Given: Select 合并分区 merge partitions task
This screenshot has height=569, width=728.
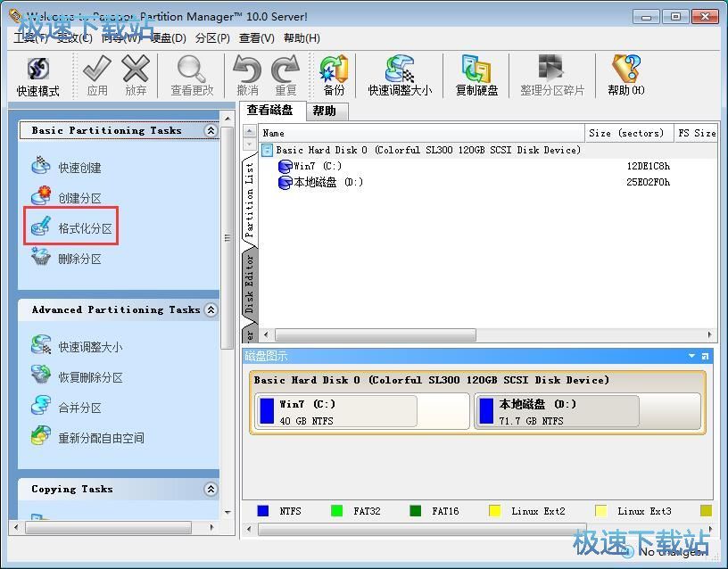Looking at the screenshot, I should pyautogui.click(x=66, y=407).
